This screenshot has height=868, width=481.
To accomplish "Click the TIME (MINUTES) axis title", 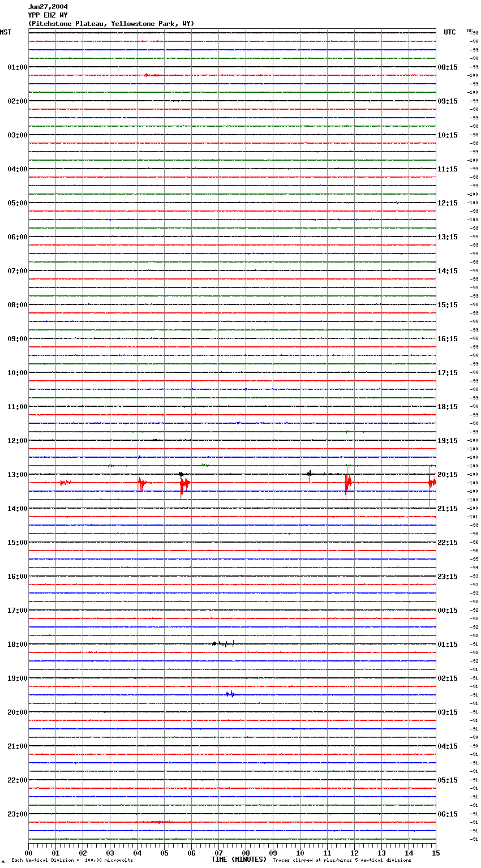I will pos(239,860).
